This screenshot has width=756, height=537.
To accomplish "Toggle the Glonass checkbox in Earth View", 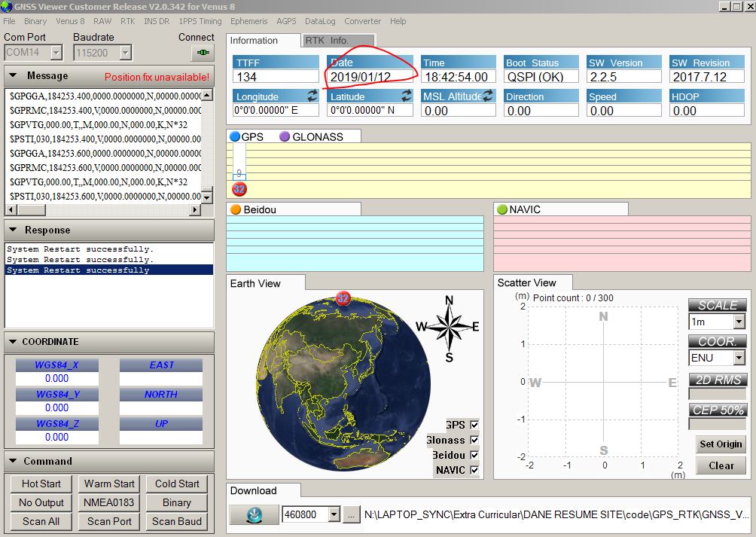I will (474, 440).
